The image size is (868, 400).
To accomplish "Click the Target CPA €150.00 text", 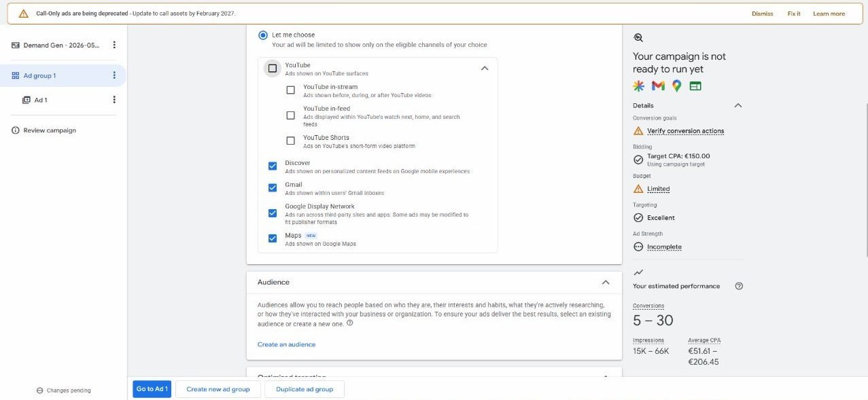I will pos(678,156).
